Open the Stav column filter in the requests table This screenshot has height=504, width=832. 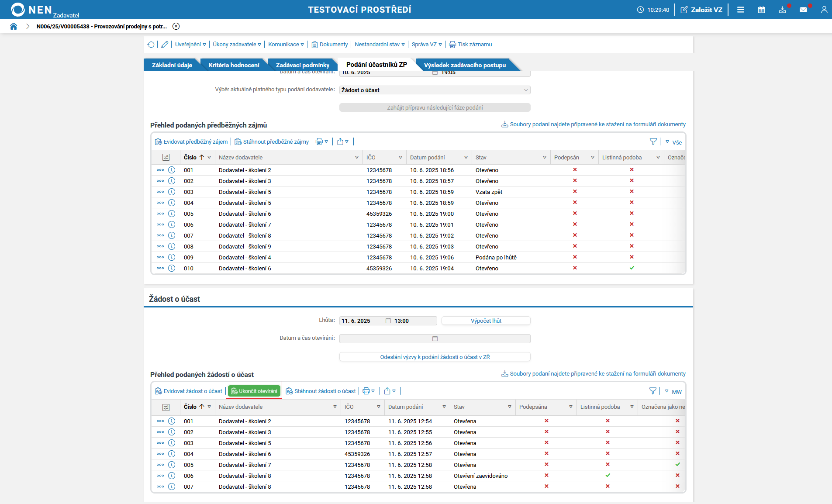(x=509, y=407)
